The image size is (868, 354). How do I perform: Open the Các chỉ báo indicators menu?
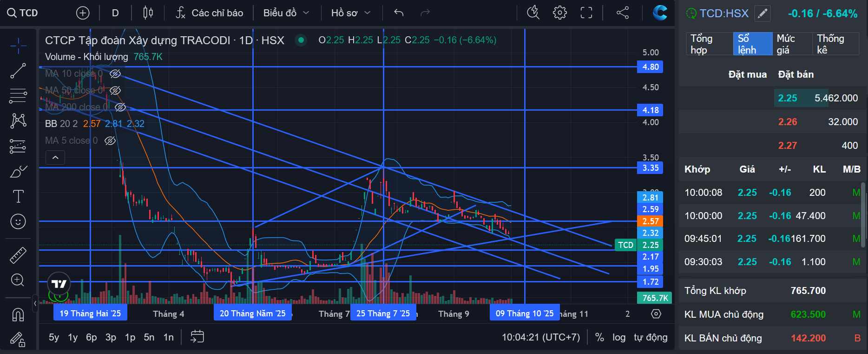[210, 13]
